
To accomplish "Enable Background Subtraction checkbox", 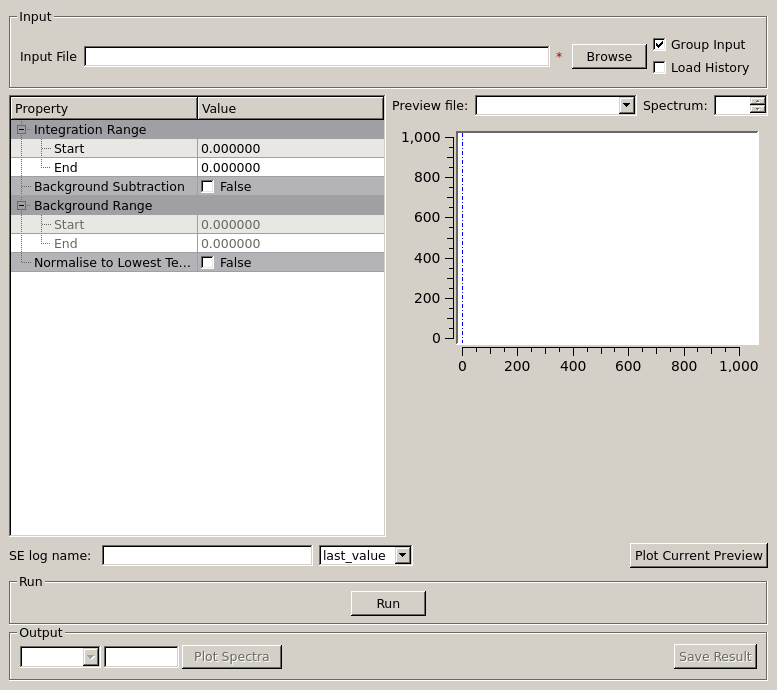I will (208, 187).
